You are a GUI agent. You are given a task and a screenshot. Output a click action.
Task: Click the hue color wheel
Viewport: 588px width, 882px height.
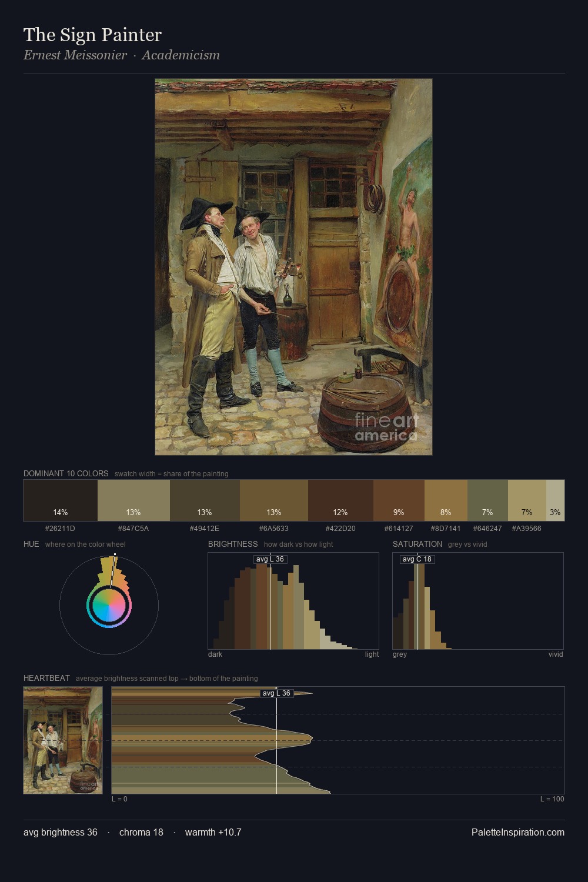pyautogui.click(x=109, y=605)
